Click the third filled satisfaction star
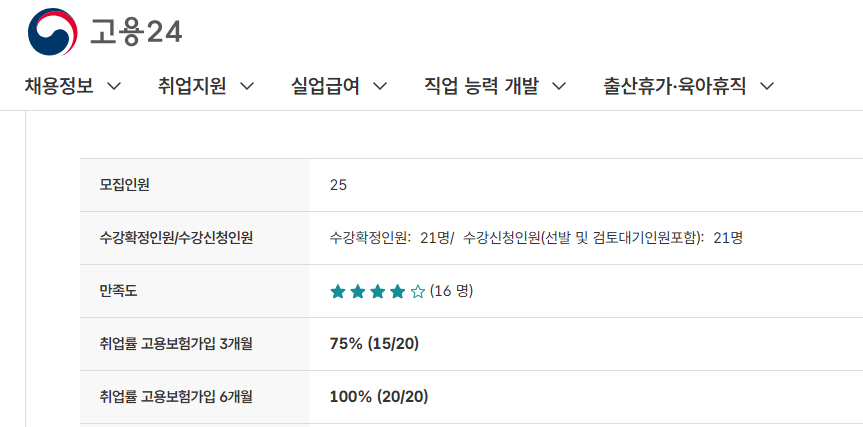 click(378, 292)
